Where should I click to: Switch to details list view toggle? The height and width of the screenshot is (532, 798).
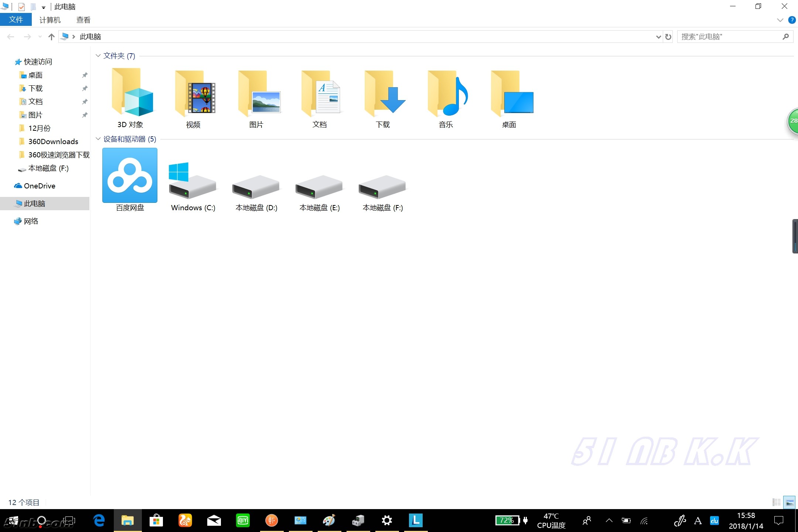tap(776, 502)
